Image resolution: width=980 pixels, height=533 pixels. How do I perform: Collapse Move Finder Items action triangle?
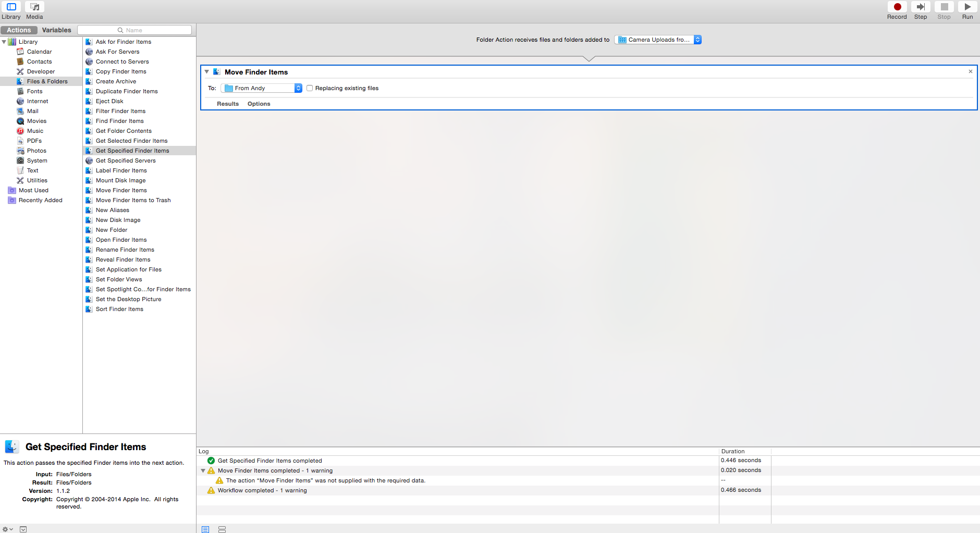click(x=207, y=72)
